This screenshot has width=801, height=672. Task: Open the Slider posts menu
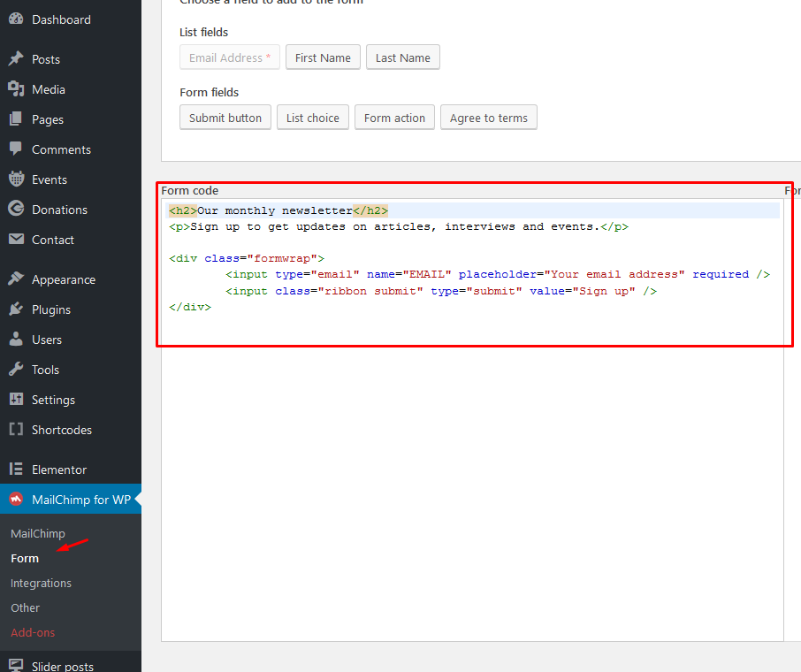pyautogui.click(x=62, y=666)
